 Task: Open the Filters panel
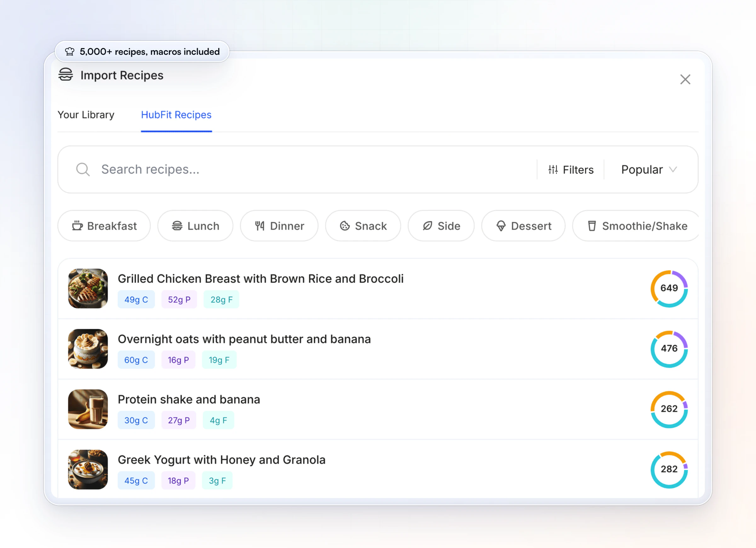coord(571,170)
